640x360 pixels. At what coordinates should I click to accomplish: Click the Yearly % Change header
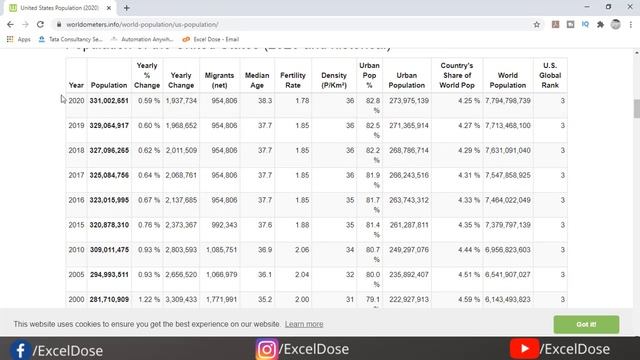coord(147,75)
